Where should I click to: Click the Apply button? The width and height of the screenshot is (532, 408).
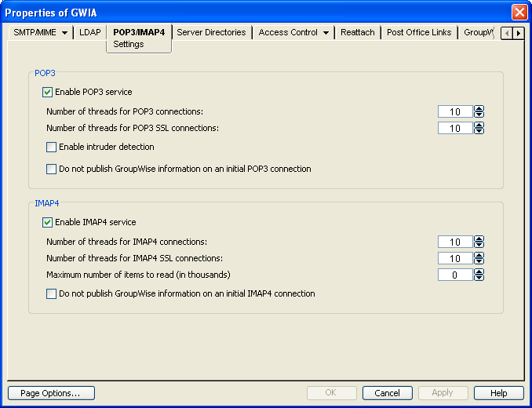(443, 393)
